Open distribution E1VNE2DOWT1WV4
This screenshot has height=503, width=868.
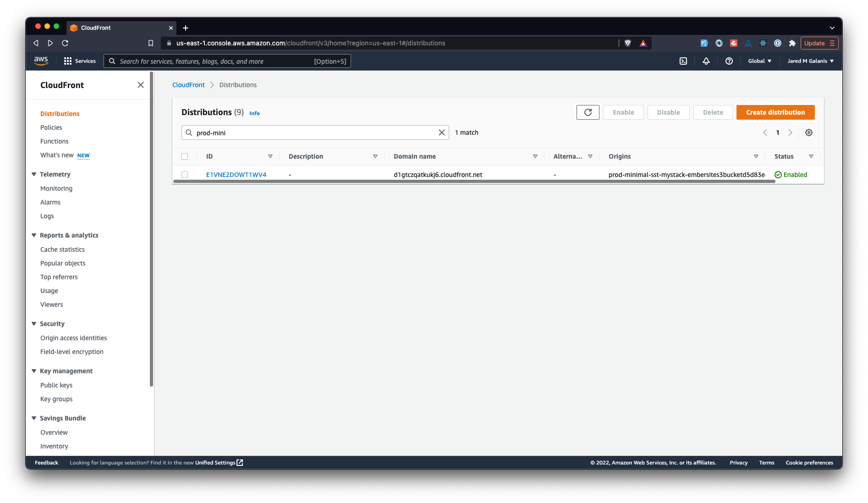coord(236,175)
